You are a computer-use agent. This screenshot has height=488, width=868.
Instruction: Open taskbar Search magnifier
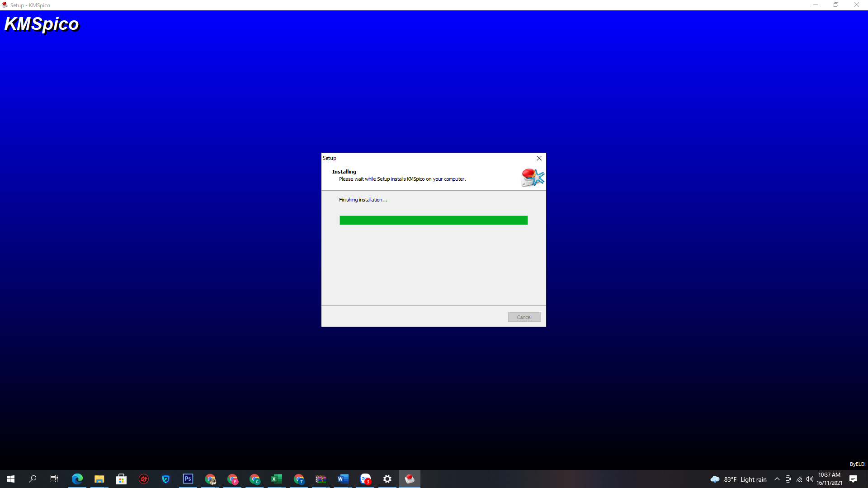pos(33,479)
